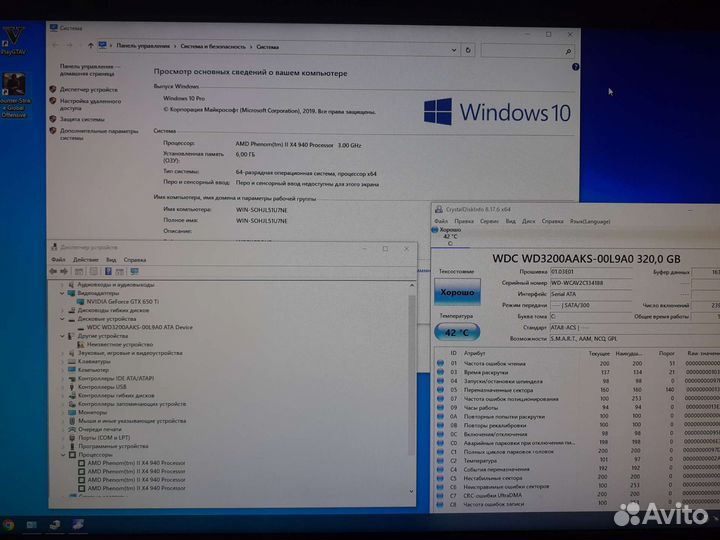720x540 pixels.
Task: Open Защита системы link
Action: tap(82, 119)
